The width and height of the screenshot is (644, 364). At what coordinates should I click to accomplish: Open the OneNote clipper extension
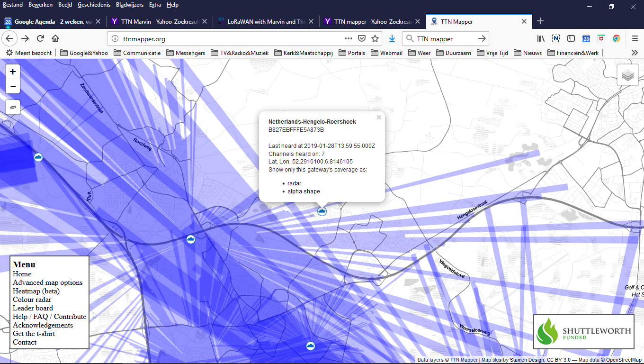click(556, 39)
